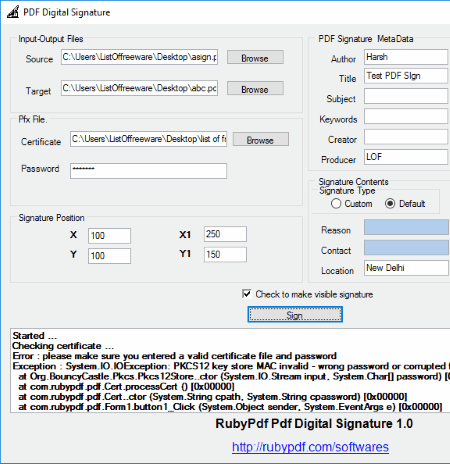Click the Sign button
The image size is (450, 464).
tap(295, 315)
